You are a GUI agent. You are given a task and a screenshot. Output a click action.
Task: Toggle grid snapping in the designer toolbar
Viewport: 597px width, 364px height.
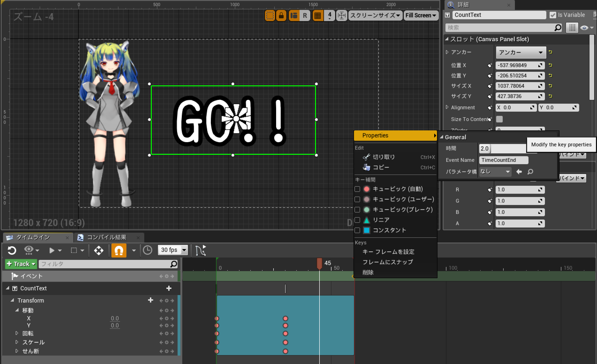318,15
